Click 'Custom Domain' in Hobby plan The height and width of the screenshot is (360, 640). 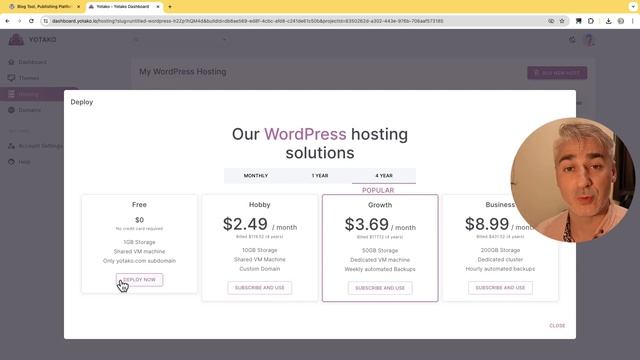pos(260,269)
